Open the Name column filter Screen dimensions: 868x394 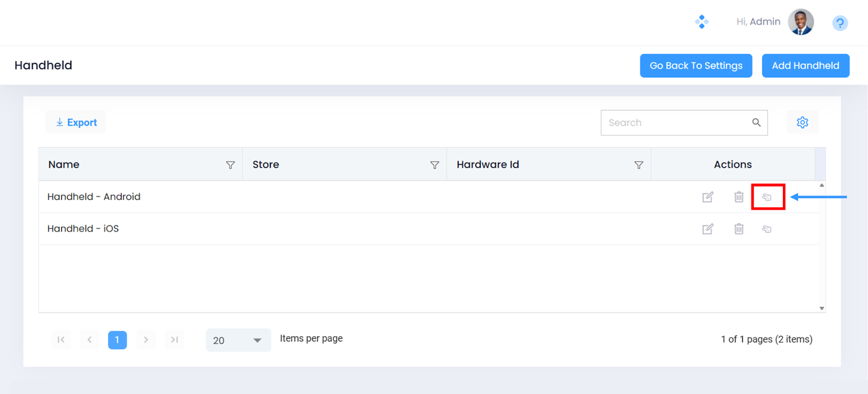(x=231, y=165)
